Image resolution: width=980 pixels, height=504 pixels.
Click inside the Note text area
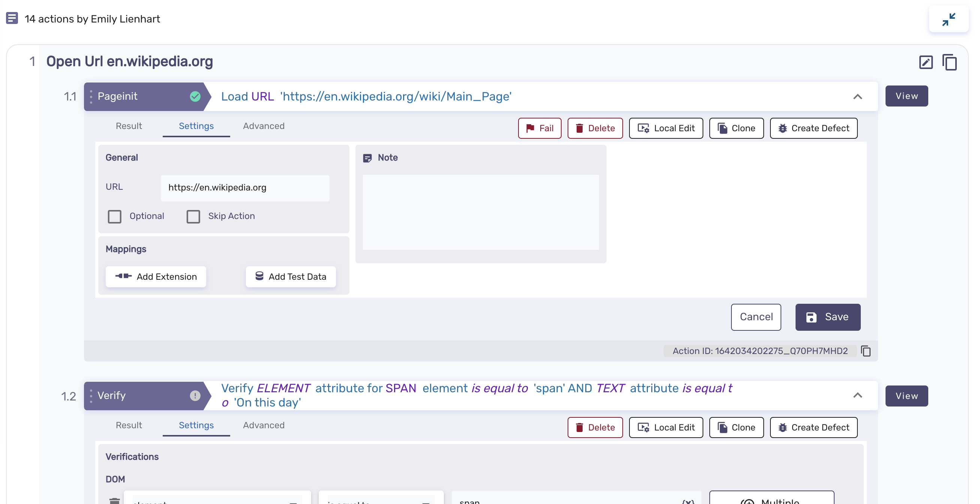tap(481, 212)
